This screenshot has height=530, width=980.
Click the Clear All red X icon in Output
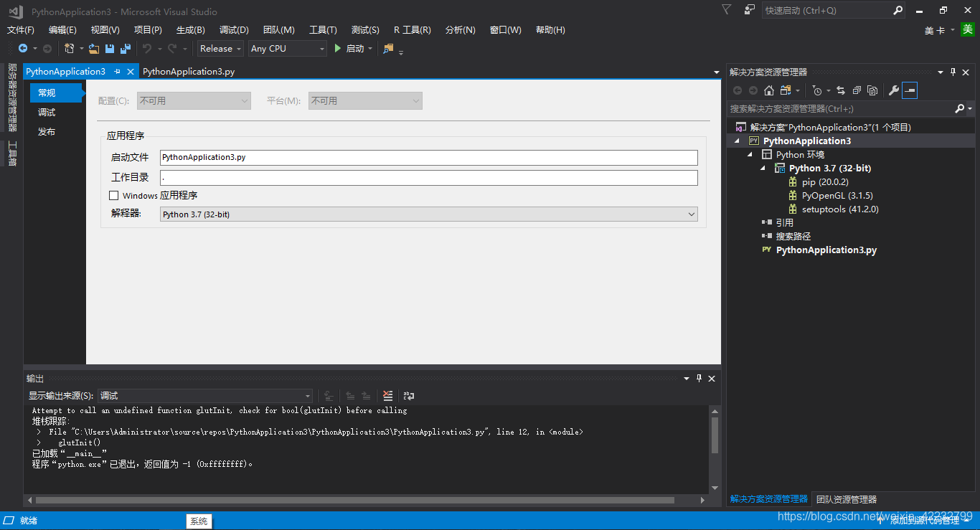pyautogui.click(x=388, y=396)
